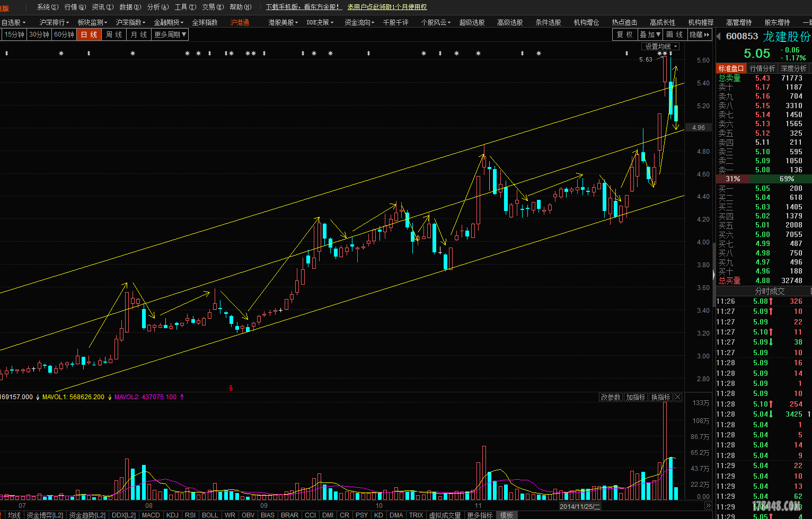Select the TRIX indicator tab
The width and height of the screenshot is (812, 519).
[x=416, y=515]
